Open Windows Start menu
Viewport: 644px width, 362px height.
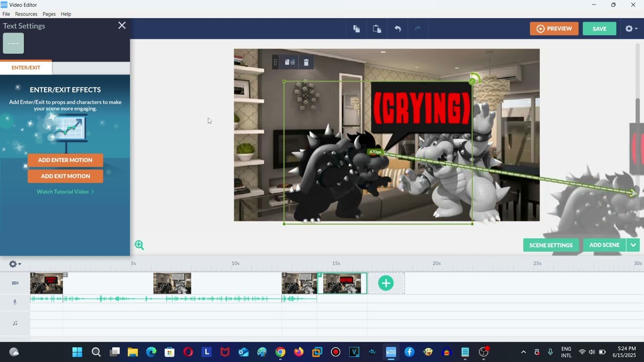pyautogui.click(x=77, y=352)
